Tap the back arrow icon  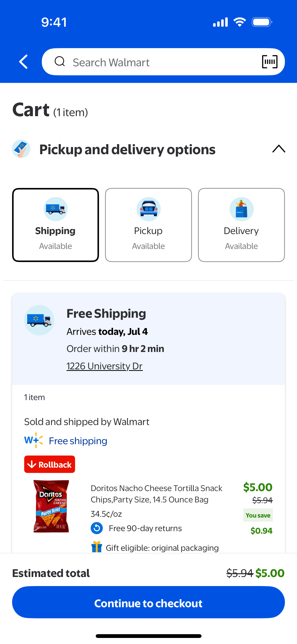[x=23, y=62]
